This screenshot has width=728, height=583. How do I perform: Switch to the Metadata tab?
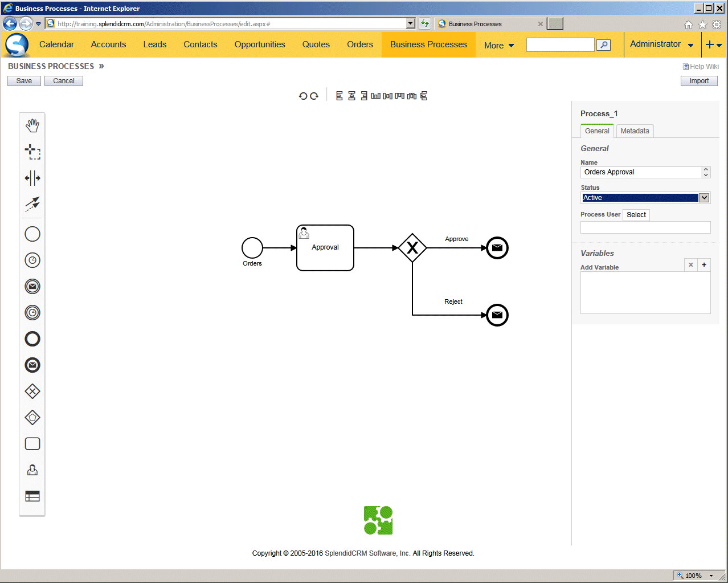coord(635,131)
